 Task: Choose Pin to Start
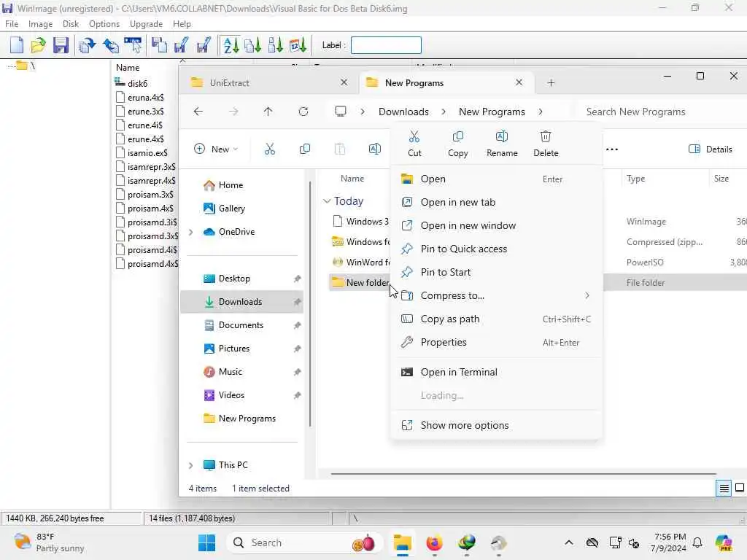click(x=496, y=273)
